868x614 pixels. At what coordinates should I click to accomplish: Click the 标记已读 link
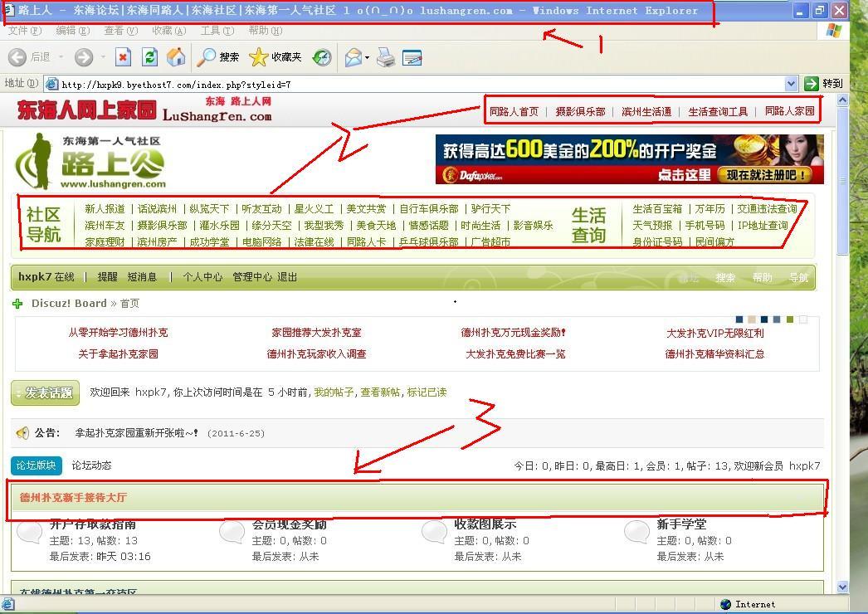click(427, 392)
